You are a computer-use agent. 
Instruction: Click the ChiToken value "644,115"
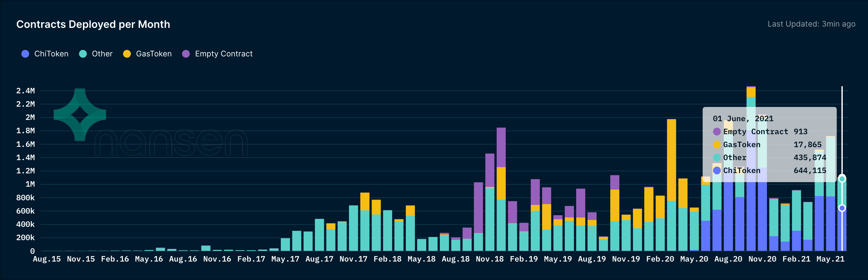pos(810,170)
